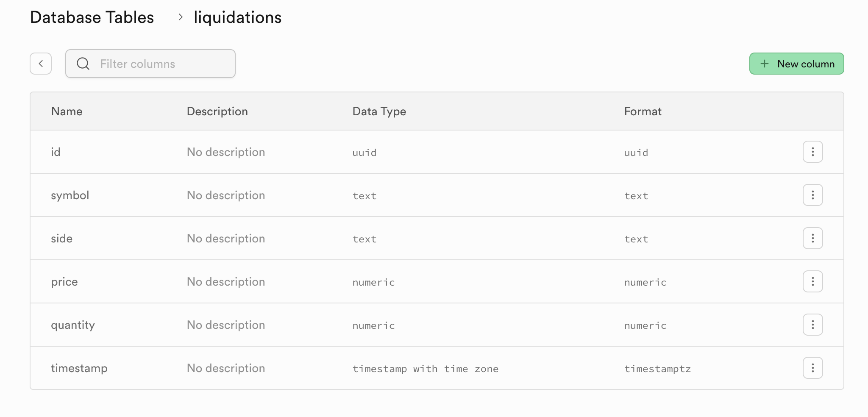Go to Database Tables breadcrumb
This screenshot has width=868, height=417.
click(92, 17)
